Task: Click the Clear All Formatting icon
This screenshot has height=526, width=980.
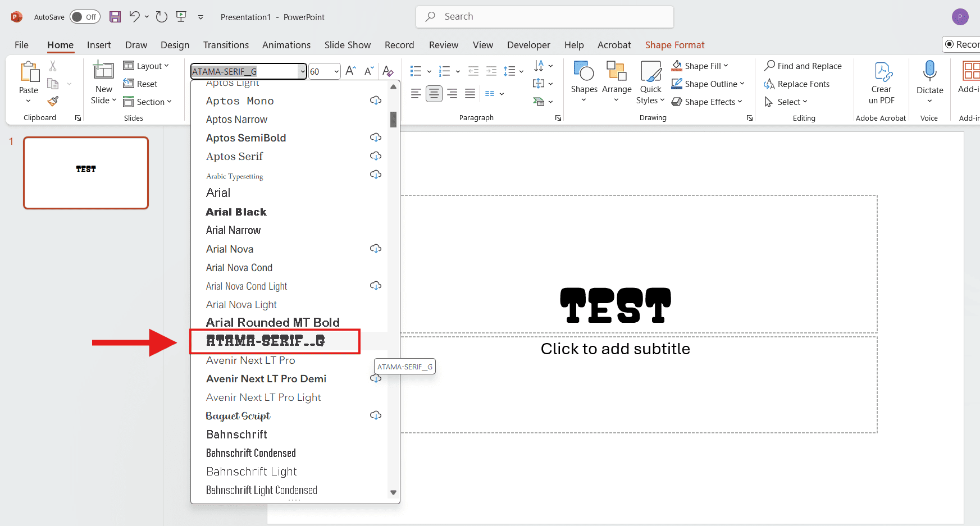Action: [388, 71]
